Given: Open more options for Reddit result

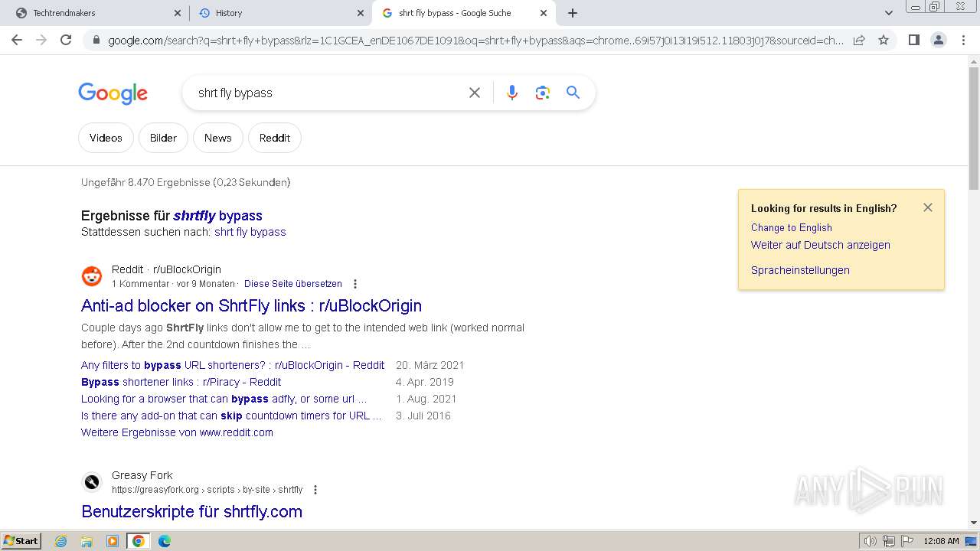Looking at the screenshot, I should pos(354,284).
